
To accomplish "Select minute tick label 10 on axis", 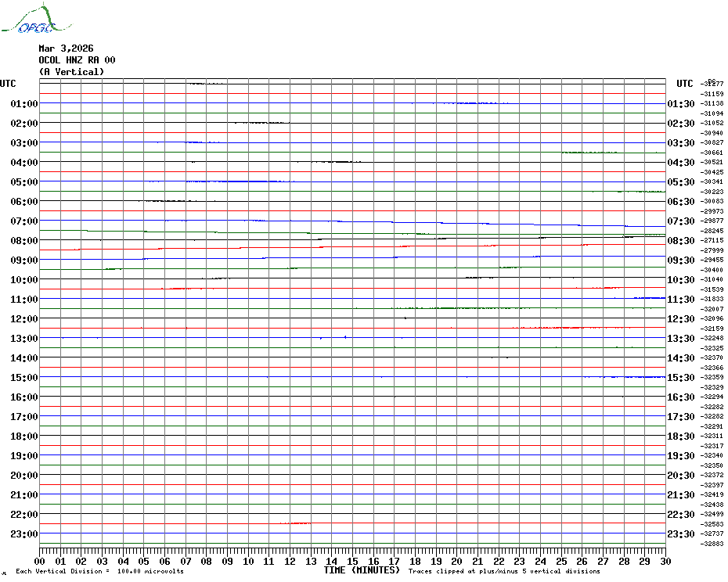I will point(248,561).
